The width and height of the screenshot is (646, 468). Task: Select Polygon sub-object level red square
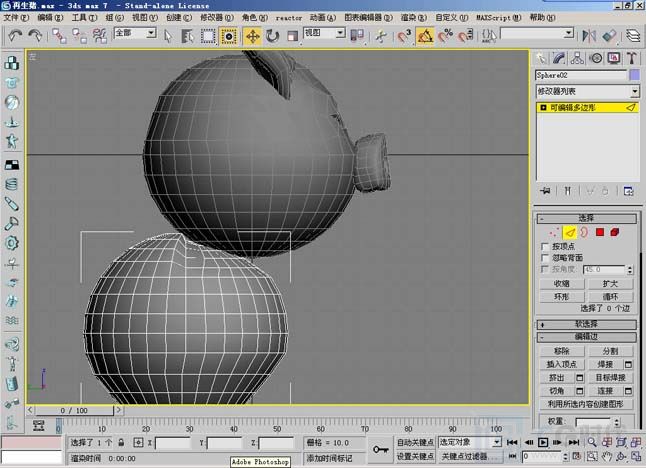click(x=600, y=233)
